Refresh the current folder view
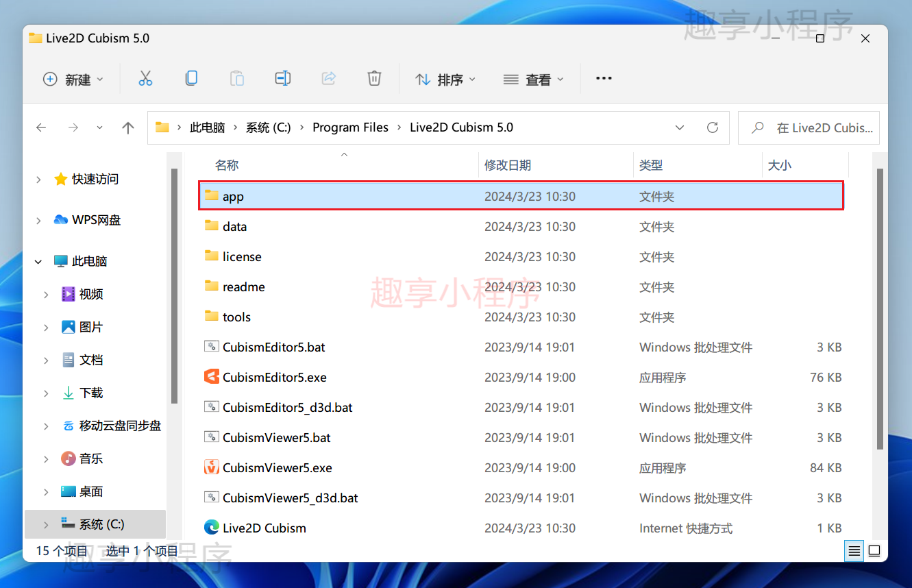This screenshot has height=588, width=912. point(713,127)
